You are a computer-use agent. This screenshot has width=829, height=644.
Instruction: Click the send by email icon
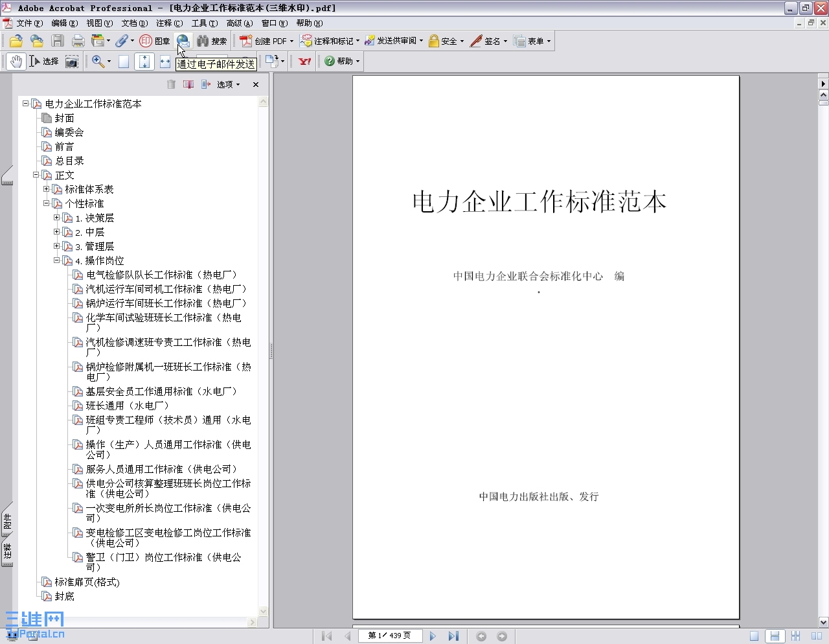[183, 41]
